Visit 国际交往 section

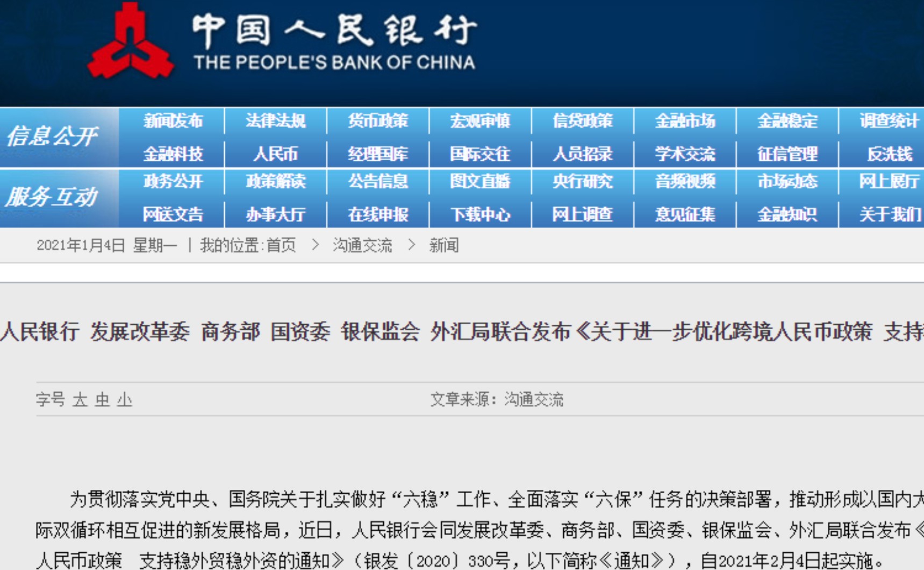point(480,154)
